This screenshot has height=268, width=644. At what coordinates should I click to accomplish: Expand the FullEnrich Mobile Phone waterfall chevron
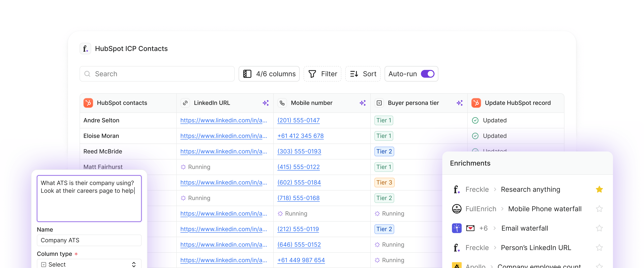[x=502, y=209]
